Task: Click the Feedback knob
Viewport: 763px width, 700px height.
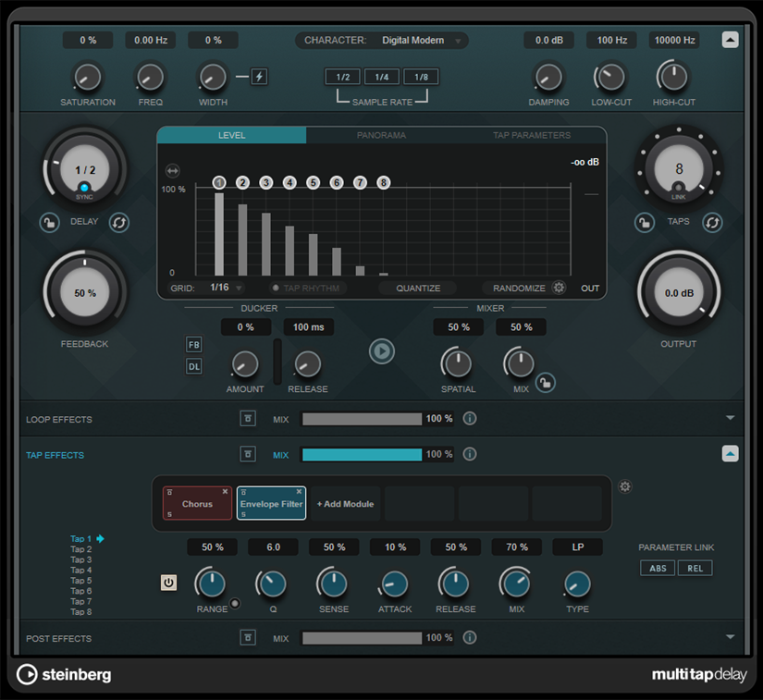Action: pos(85,293)
